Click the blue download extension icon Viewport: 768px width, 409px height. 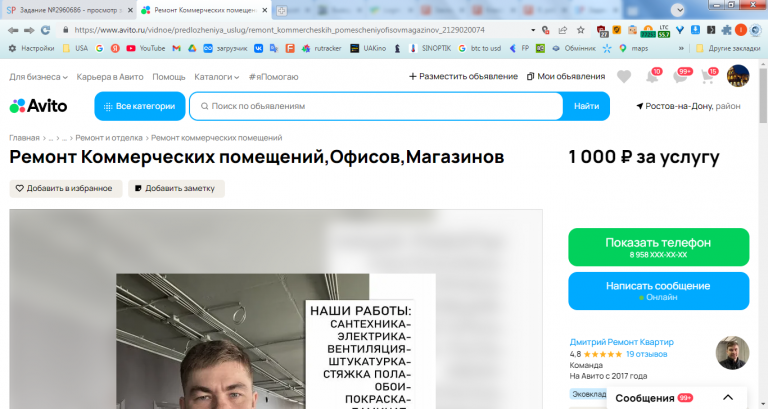(x=696, y=30)
